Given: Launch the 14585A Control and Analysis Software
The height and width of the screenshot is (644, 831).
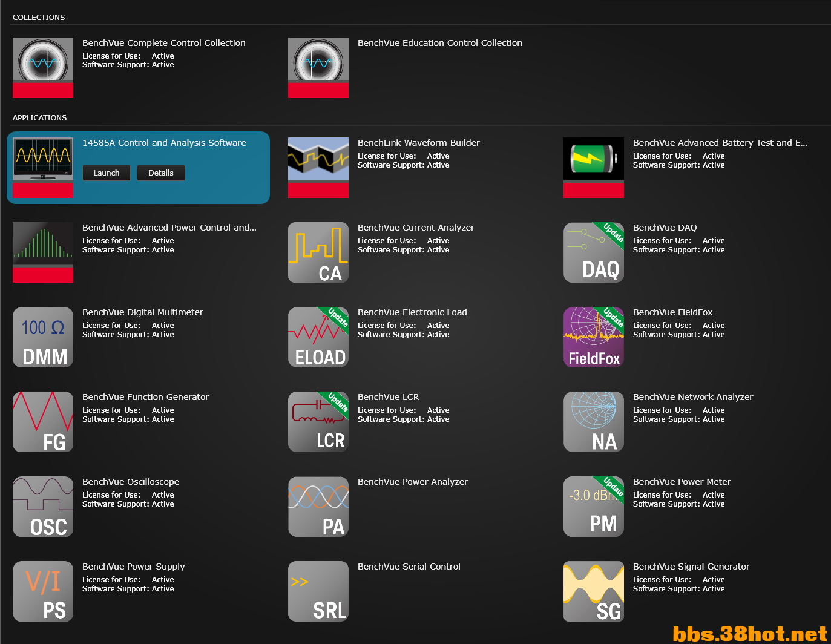Looking at the screenshot, I should pos(107,173).
